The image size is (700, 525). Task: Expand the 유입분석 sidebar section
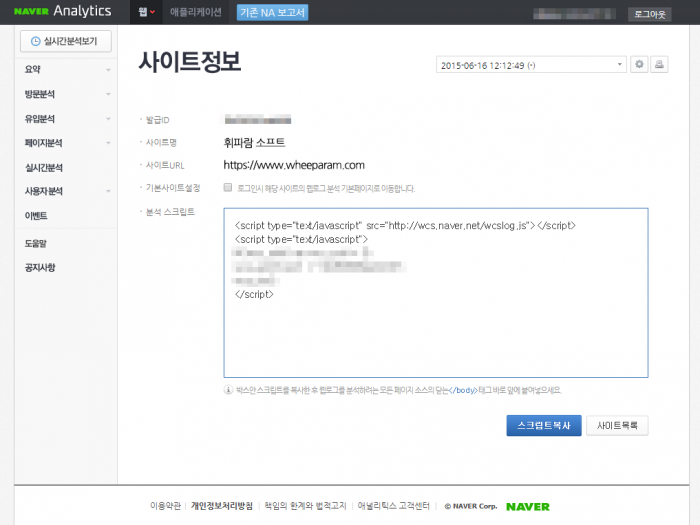tap(67, 119)
